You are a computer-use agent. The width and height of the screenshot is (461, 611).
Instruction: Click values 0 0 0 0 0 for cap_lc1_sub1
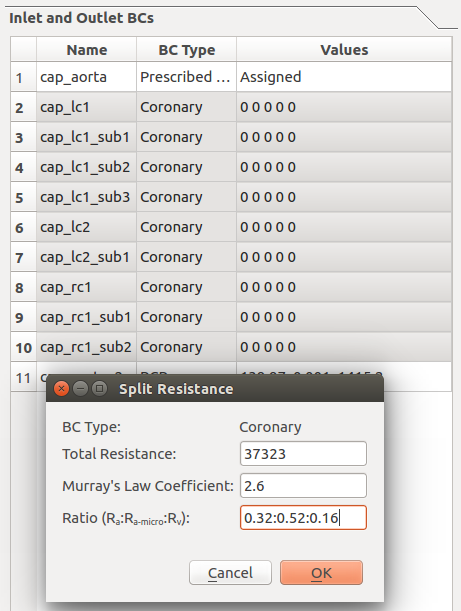coord(344,137)
